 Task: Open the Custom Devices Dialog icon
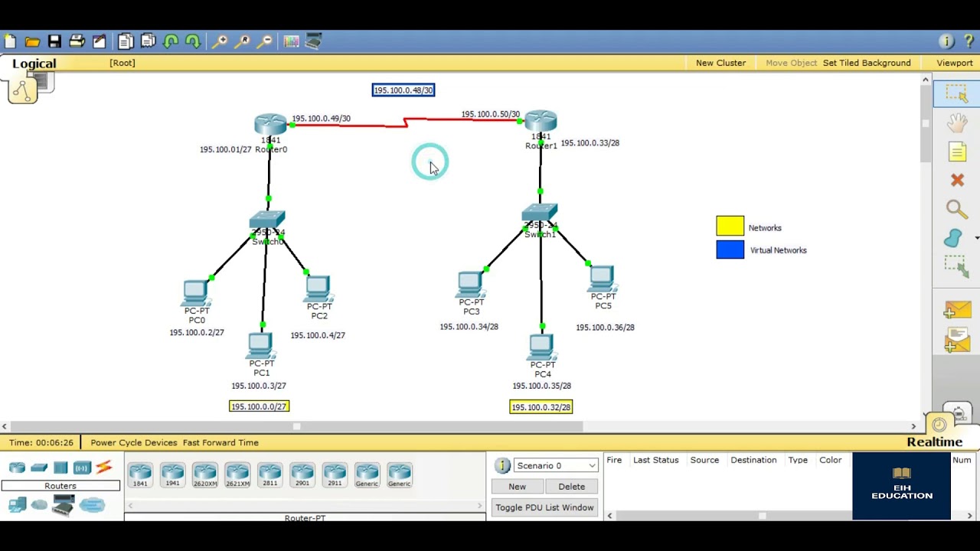pyautogui.click(x=314, y=41)
